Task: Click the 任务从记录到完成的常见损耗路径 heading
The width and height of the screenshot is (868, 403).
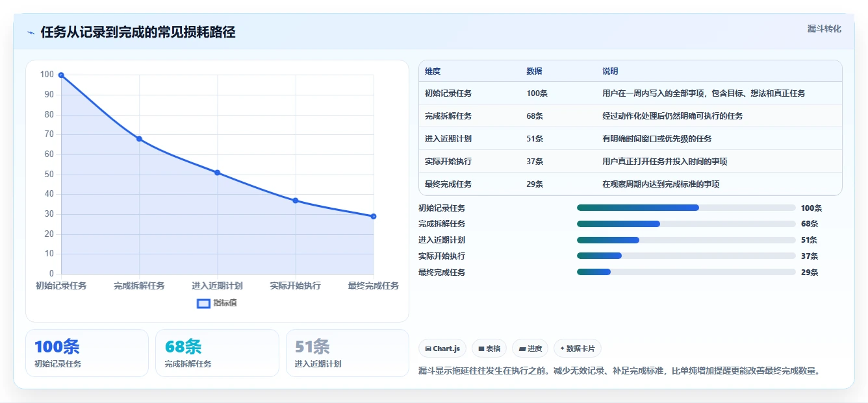Action: [x=138, y=32]
